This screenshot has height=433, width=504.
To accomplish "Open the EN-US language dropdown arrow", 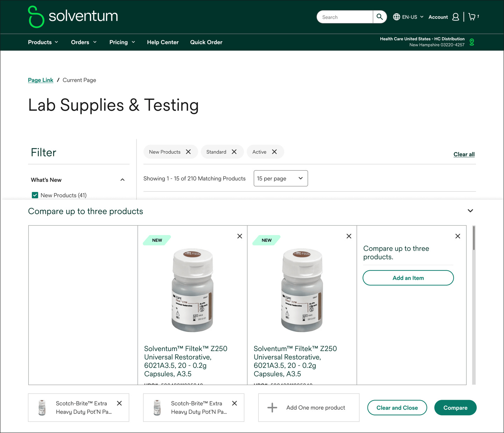I will 422,17.
